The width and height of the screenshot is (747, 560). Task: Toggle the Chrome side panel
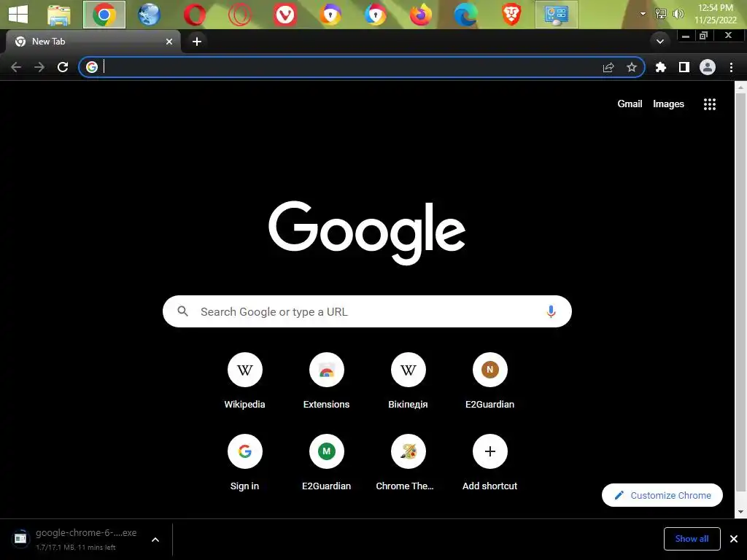(x=684, y=67)
